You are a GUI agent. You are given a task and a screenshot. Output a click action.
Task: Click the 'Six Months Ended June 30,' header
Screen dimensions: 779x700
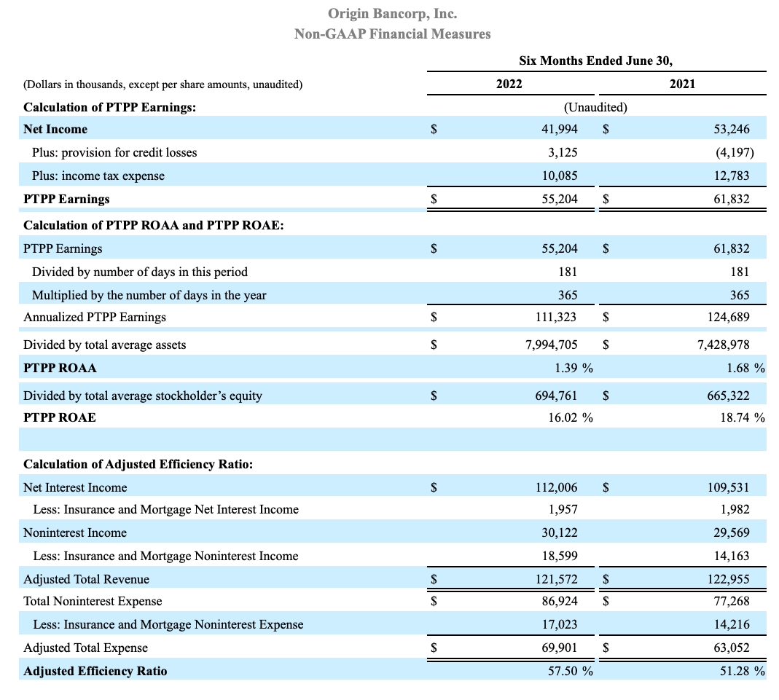[595, 60]
